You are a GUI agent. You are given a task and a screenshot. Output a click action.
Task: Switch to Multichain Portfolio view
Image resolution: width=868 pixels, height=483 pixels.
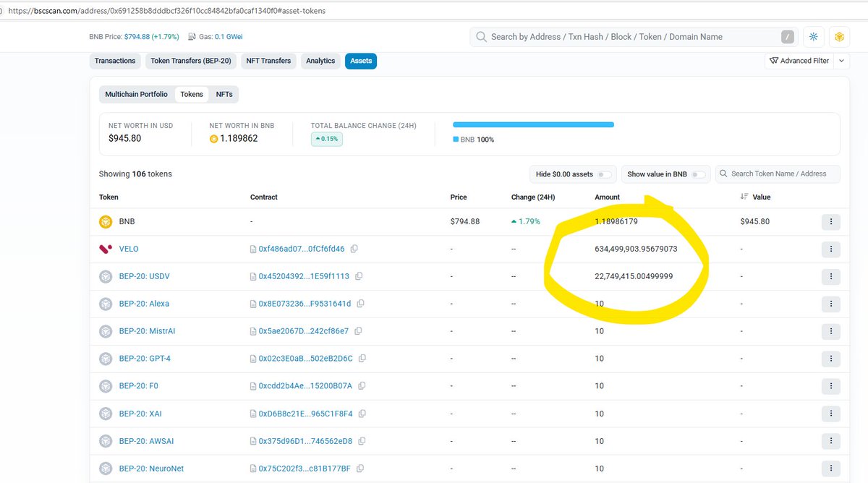(x=136, y=95)
